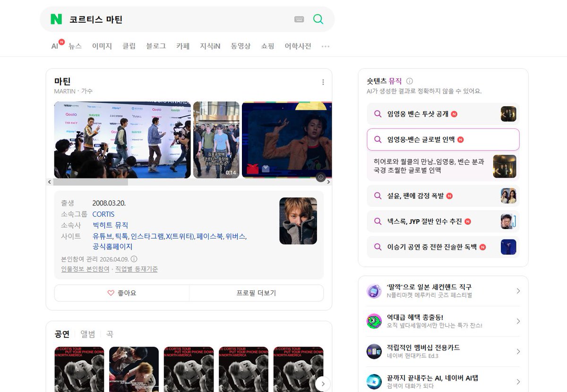Open the 히어로와 웰즈의 만남 article text

[429, 166]
